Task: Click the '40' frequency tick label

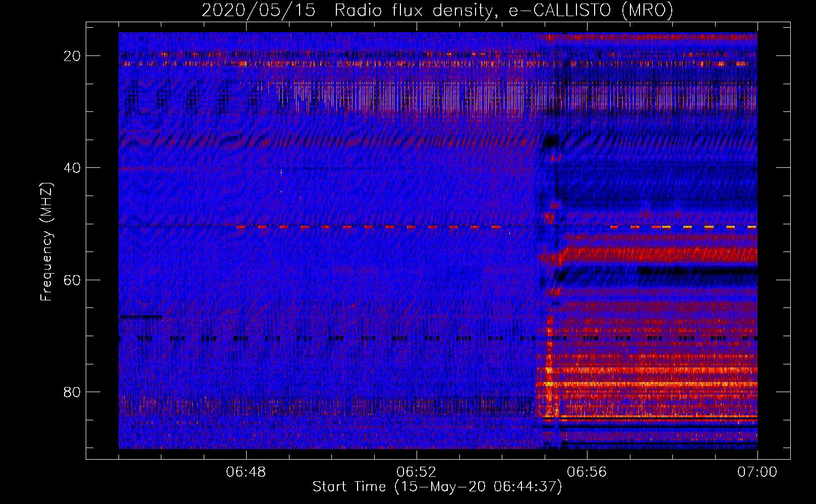Action: coord(73,168)
